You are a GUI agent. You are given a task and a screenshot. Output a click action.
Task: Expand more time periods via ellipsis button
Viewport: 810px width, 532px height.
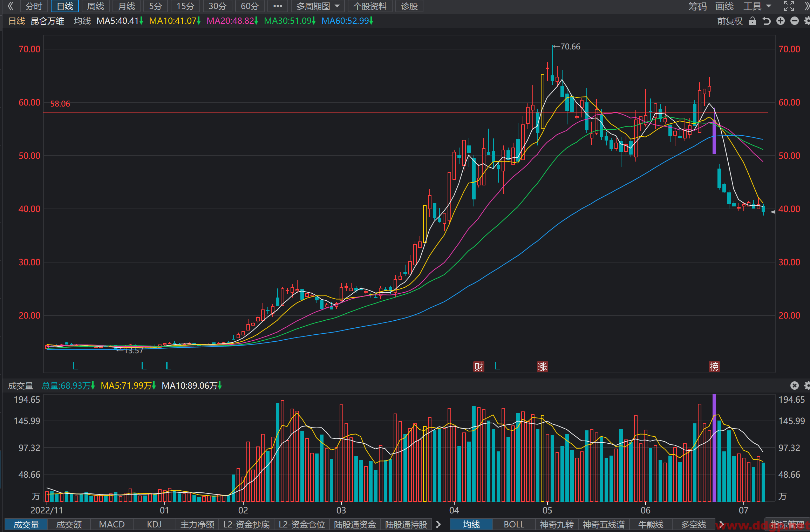coord(278,6)
